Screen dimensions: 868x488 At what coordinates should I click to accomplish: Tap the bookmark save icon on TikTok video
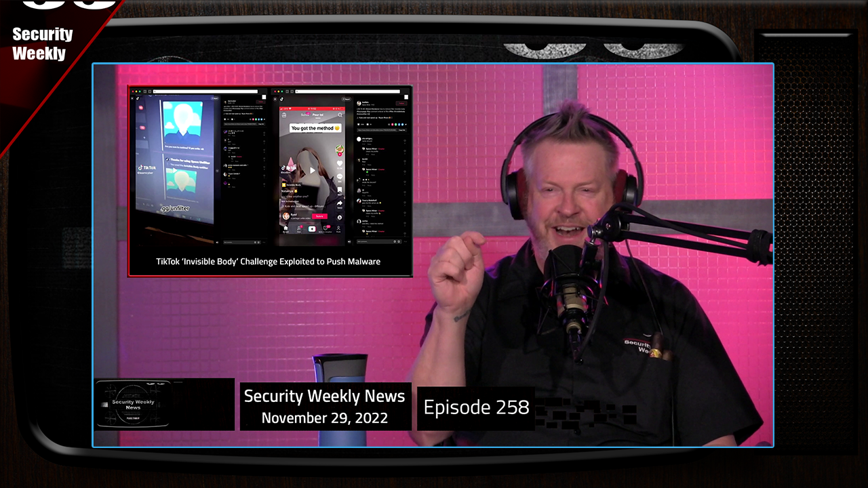pyautogui.click(x=340, y=190)
